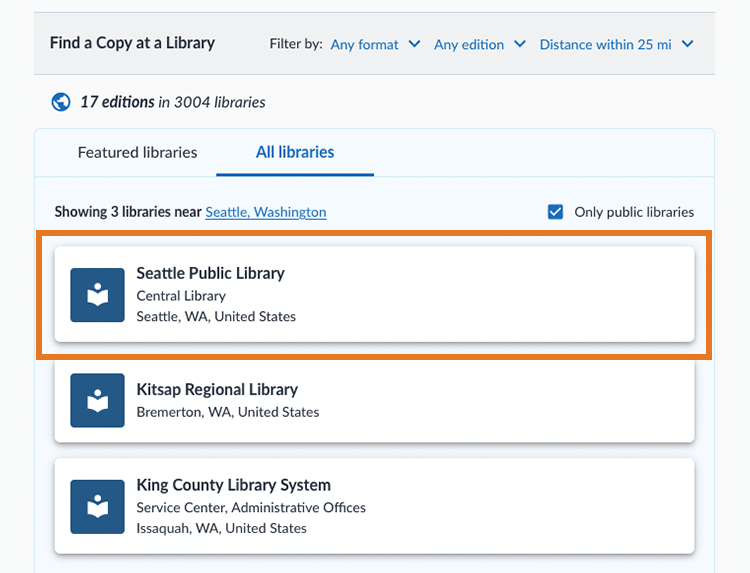Open the Distance within 25 mi dropdown
Screen dimensions: 750x573
click(x=615, y=44)
